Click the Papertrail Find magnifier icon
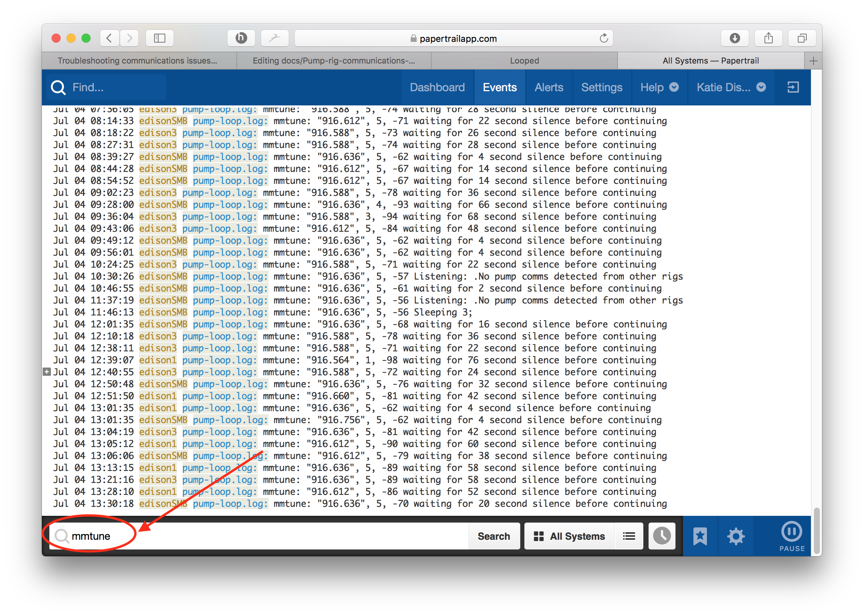This screenshot has height=616, width=864. (x=58, y=87)
